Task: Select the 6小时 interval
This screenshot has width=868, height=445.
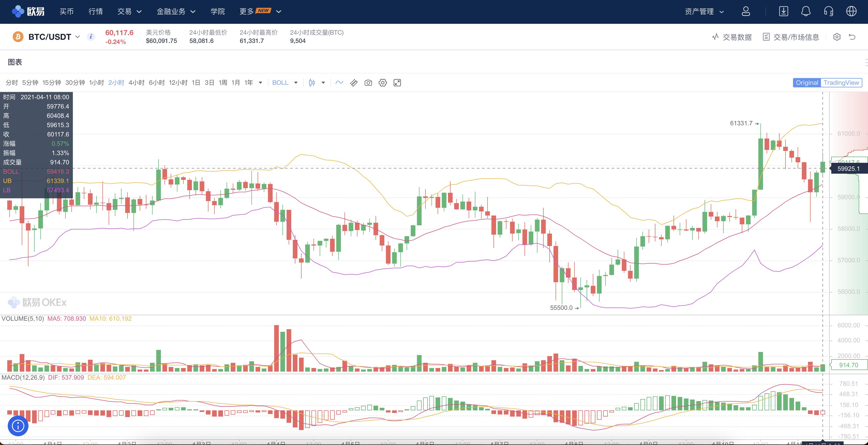Action: 157,83
